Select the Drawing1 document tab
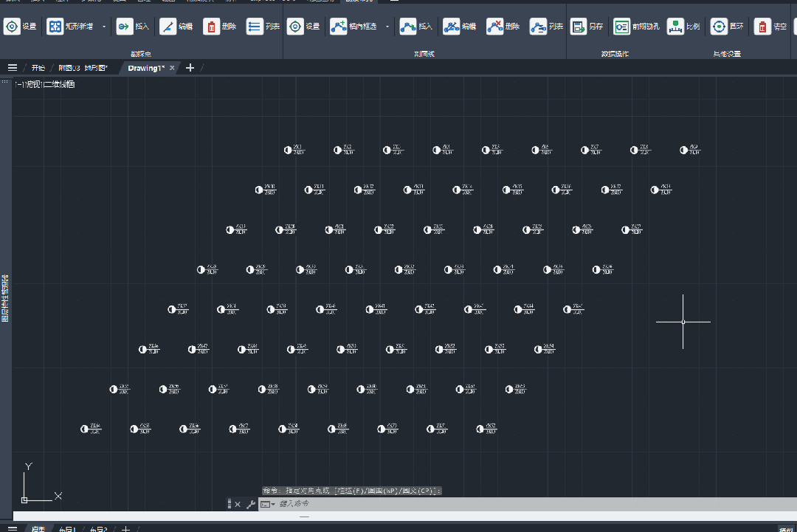This screenshot has width=797, height=532. point(146,68)
